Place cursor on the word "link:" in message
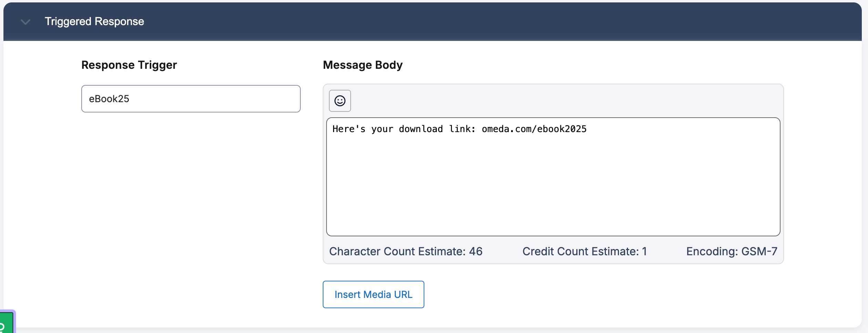The width and height of the screenshot is (868, 333). coord(462,129)
